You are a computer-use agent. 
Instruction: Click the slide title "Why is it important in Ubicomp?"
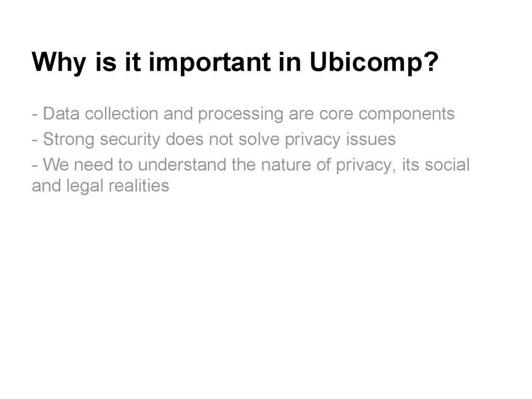click(x=235, y=63)
